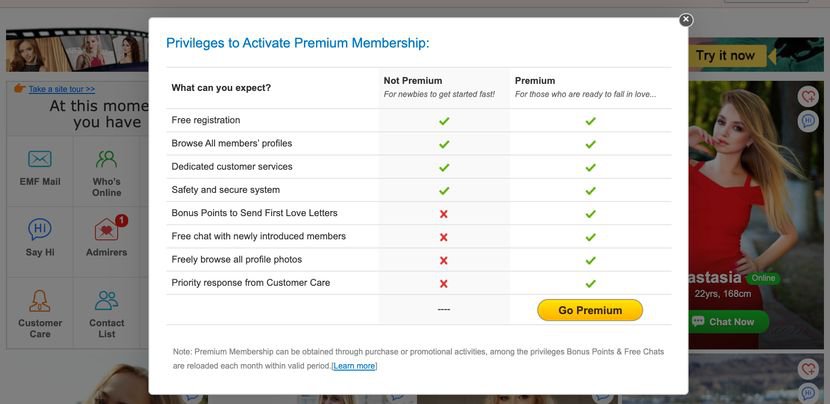
Task: Open the Learn more link
Action: [355, 366]
